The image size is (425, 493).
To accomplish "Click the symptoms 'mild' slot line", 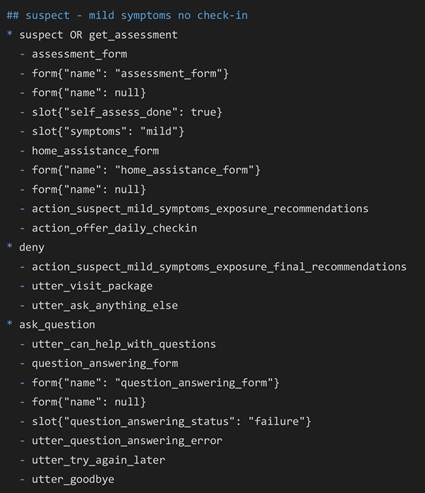I will [x=102, y=131].
